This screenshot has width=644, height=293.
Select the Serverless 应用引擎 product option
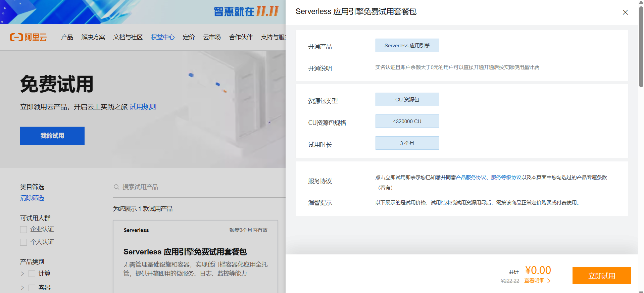407,45
